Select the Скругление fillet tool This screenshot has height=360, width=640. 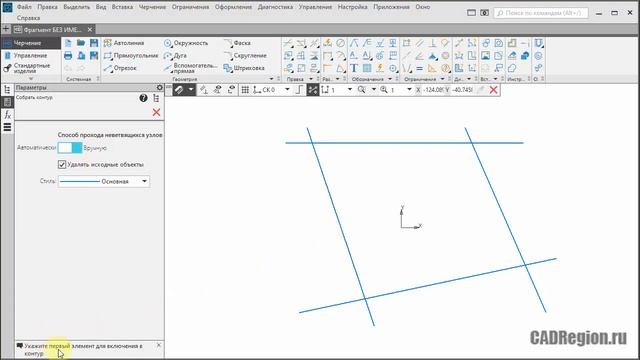coord(245,56)
